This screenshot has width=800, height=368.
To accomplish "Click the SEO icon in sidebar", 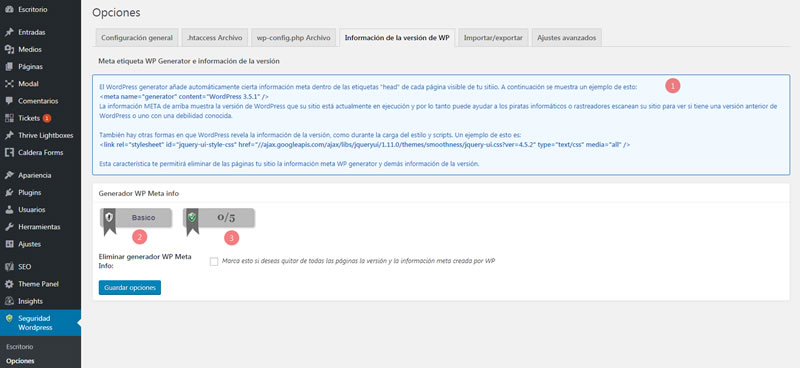I will coord(9,266).
